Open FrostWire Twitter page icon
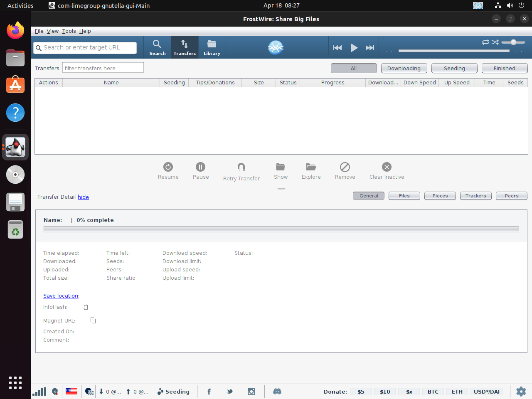532x399 pixels. [x=230, y=392]
